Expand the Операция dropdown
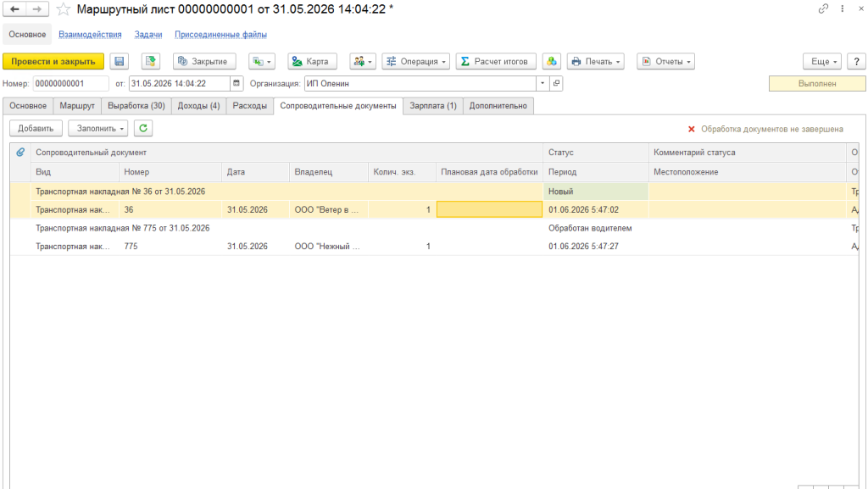 coord(415,61)
